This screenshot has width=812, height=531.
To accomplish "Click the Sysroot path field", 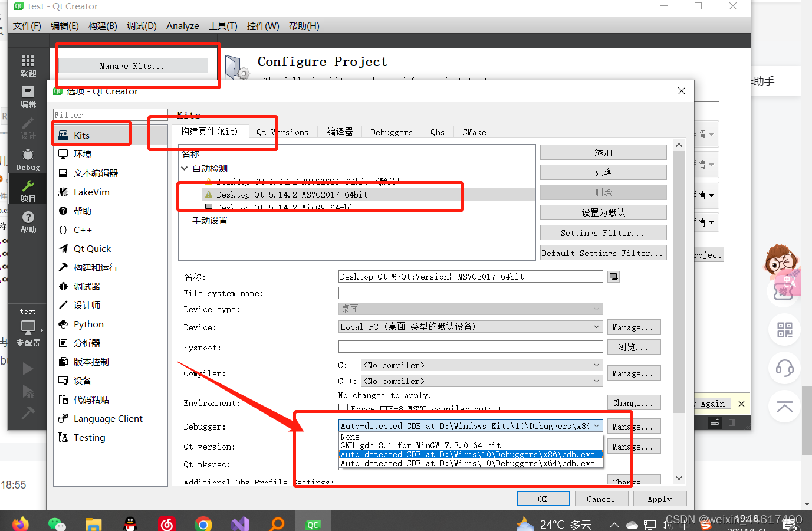I will [x=471, y=346].
